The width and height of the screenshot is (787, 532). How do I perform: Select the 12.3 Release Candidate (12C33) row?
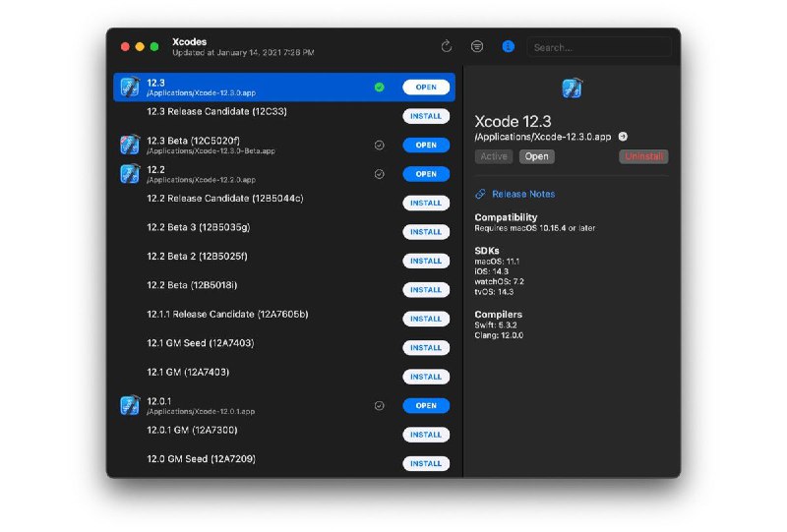[x=284, y=116]
